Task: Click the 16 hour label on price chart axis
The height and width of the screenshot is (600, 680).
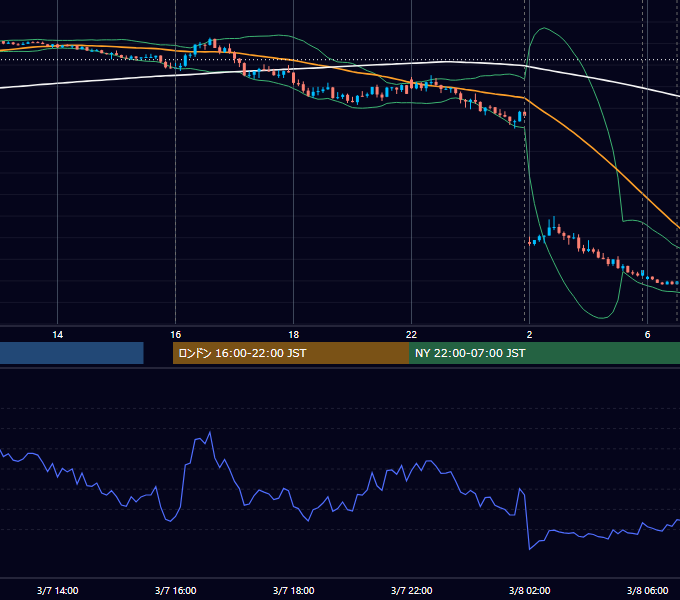Action: (x=175, y=335)
